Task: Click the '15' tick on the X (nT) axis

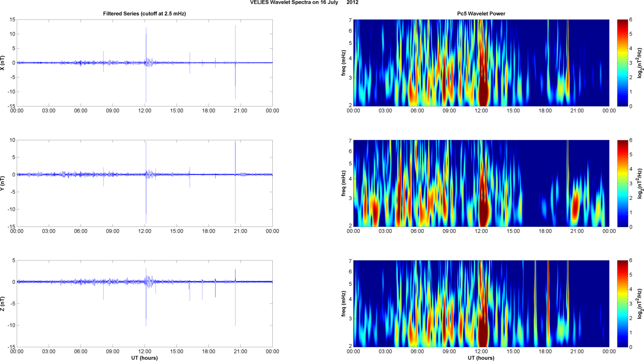Action: [13, 20]
